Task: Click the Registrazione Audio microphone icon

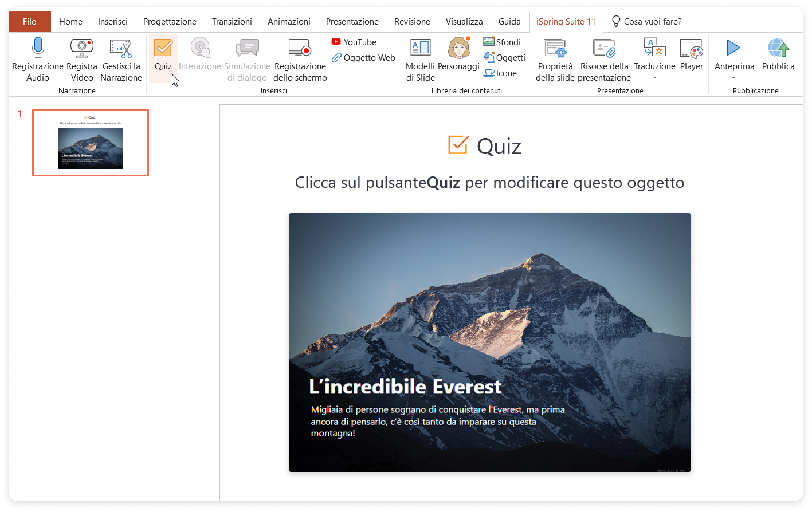Action: tap(38, 48)
